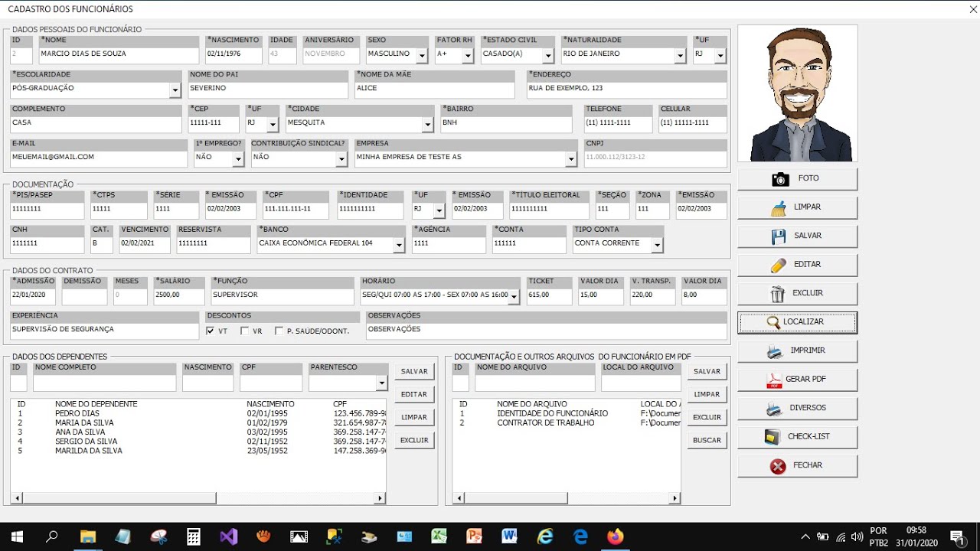This screenshot has width=980, height=551.
Task: Click the OBSERVAÇÕES text field
Action: [x=546, y=330]
